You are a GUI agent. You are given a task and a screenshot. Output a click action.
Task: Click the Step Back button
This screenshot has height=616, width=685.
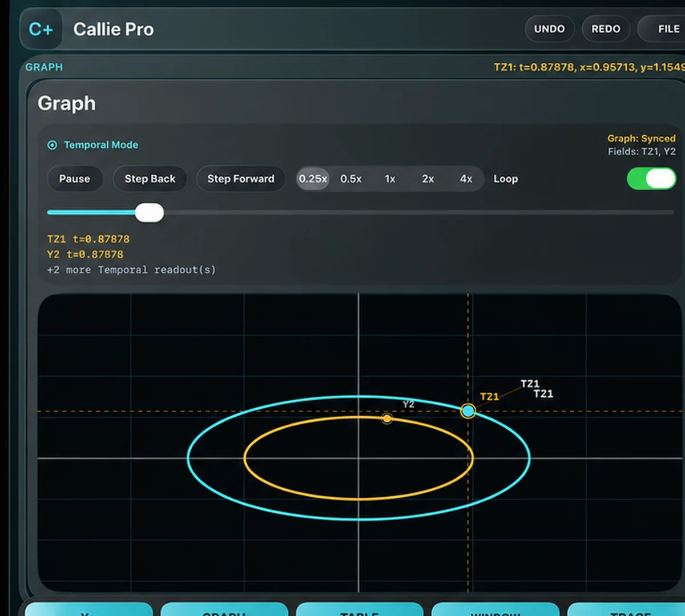pos(150,179)
